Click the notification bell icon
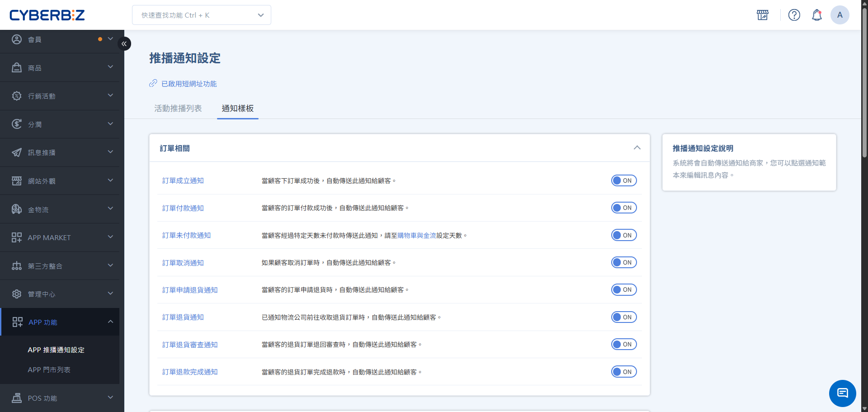The height and width of the screenshot is (412, 868). point(817,15)
